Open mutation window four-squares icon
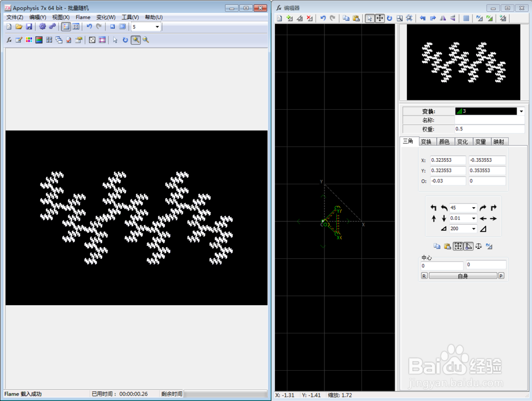This screenshot has width=532, height=401. pyautogui.click(x=49, y=40)
